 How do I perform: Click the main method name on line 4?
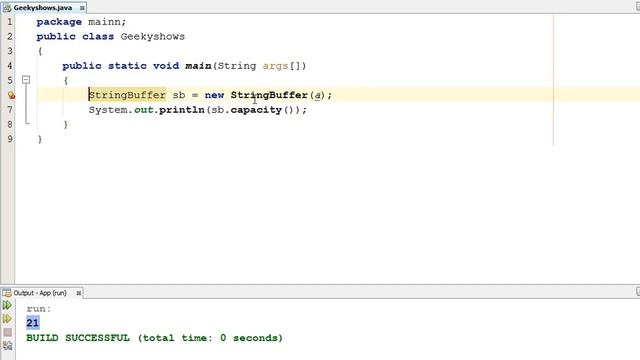point(198,66)
